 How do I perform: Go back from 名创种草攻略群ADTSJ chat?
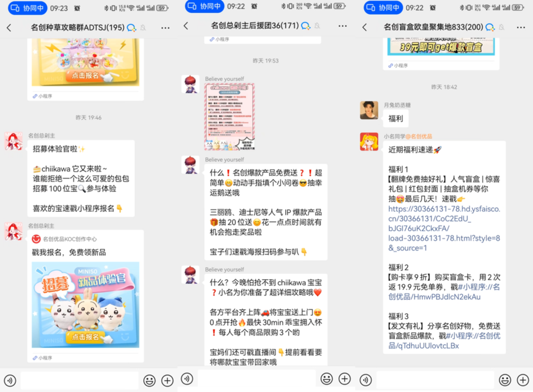point(9,28)
